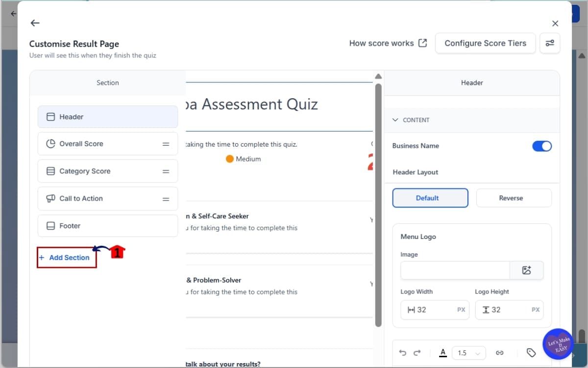The height and width of the screenshot is (368, 588).
Task: Toggle the Business Name switch
Action: pyautogui.click(x=542, y=146)
